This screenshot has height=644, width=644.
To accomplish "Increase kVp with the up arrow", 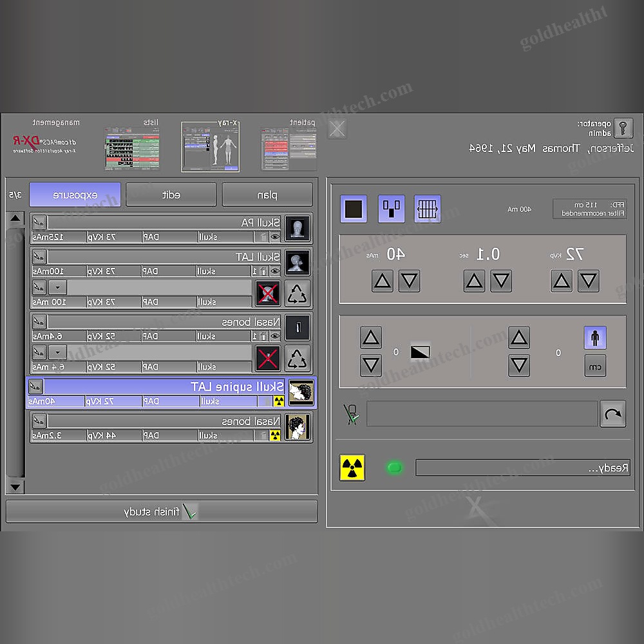I will tap(562, 281).
